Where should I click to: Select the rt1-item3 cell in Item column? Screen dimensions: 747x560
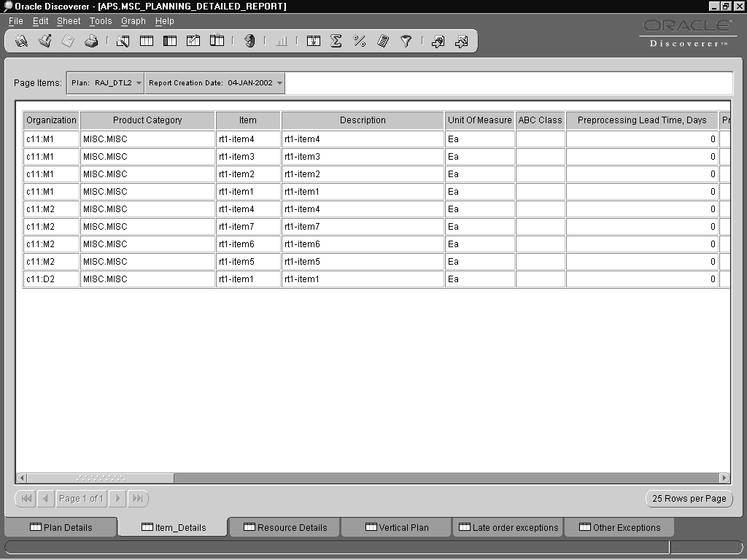[248, 157]
